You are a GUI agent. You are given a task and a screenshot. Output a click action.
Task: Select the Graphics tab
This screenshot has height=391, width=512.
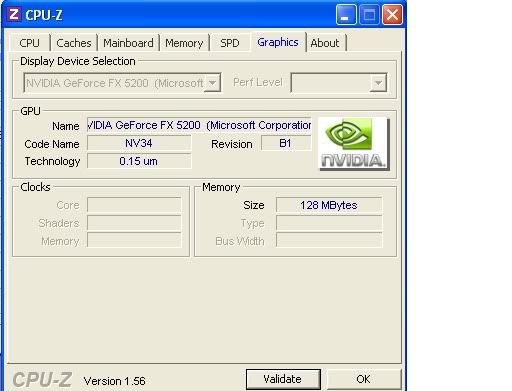pos(278,42)
